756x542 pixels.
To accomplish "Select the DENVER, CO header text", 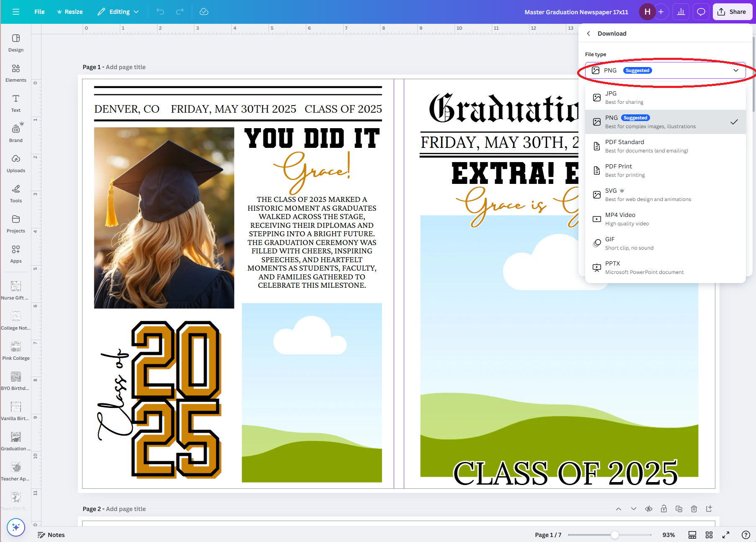I will 127,109.
